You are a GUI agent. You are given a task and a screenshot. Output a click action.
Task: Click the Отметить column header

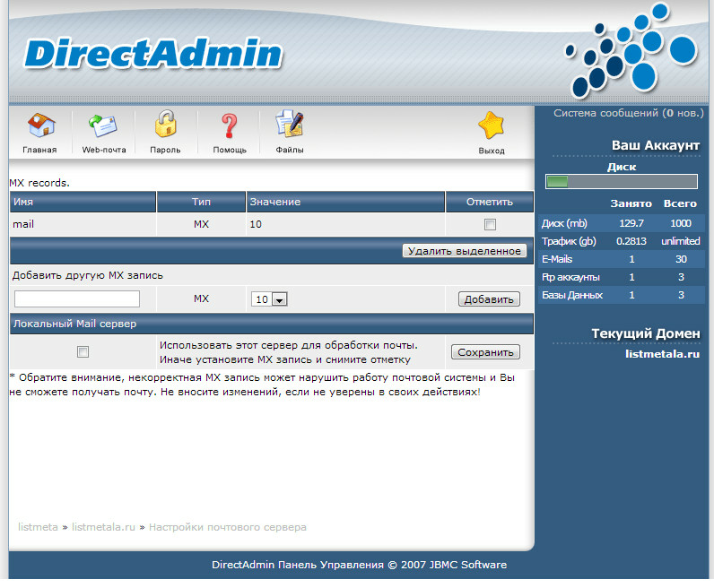tap(490, 202)
